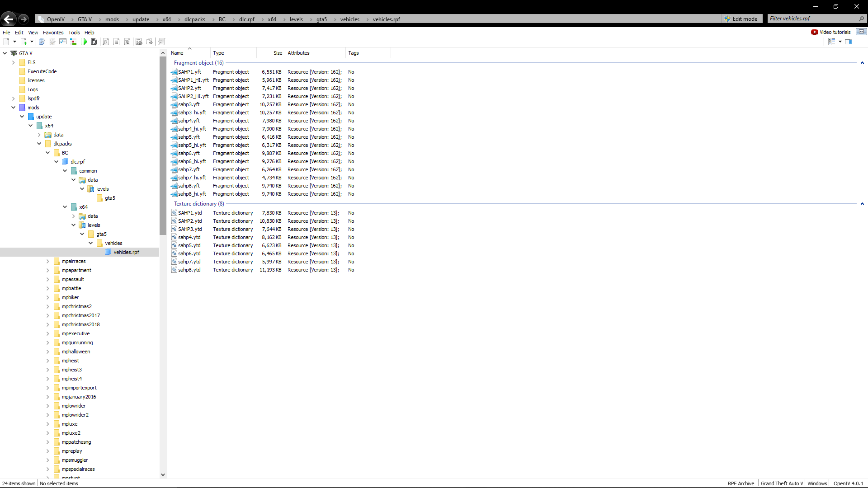Click the checkmark window options icon

coord(63,42)
